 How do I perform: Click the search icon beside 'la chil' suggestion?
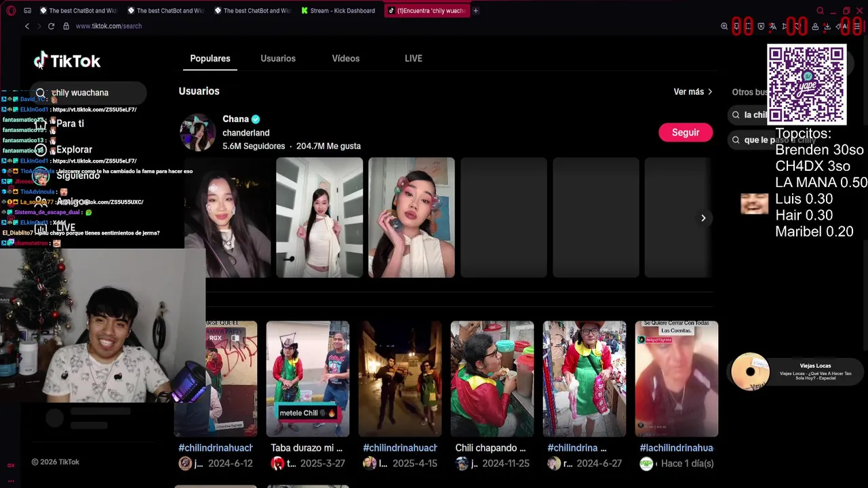coord(736,115)
